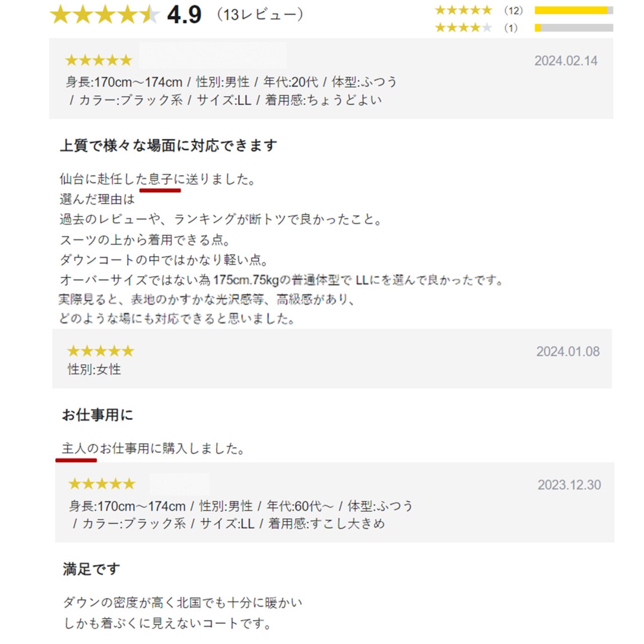
Task: Click the (12) five-star review count
Action: tap(513, 10)
